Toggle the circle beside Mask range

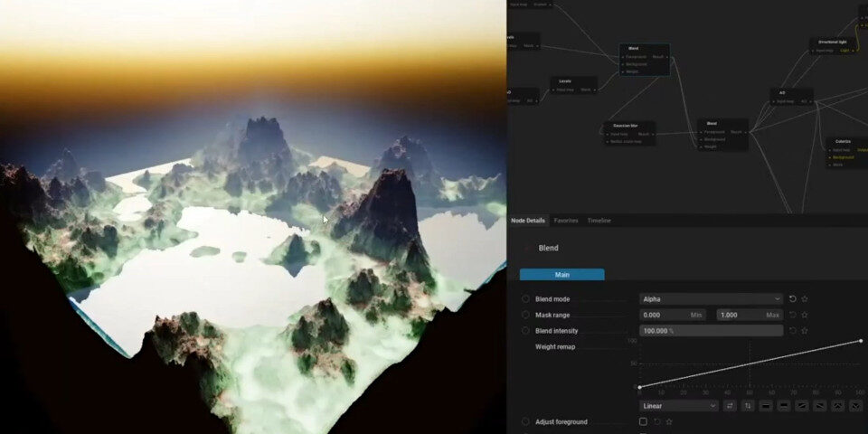pyautogui.click(x=525, y=316)
